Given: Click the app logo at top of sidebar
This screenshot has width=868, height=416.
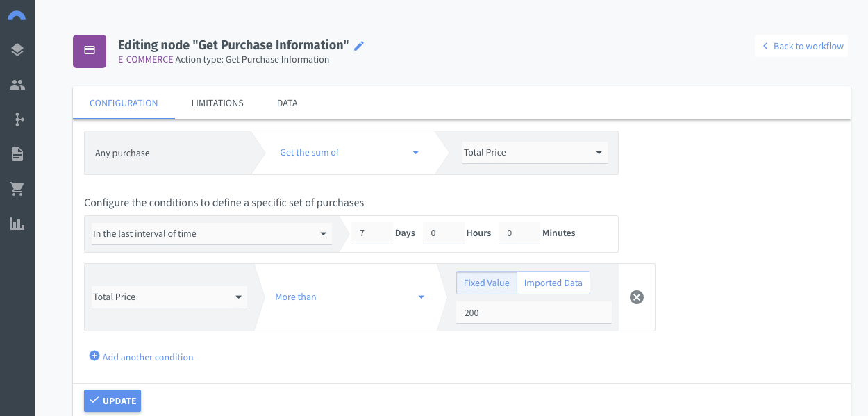Looking at the screenshot, I should (x=17, y=15).
